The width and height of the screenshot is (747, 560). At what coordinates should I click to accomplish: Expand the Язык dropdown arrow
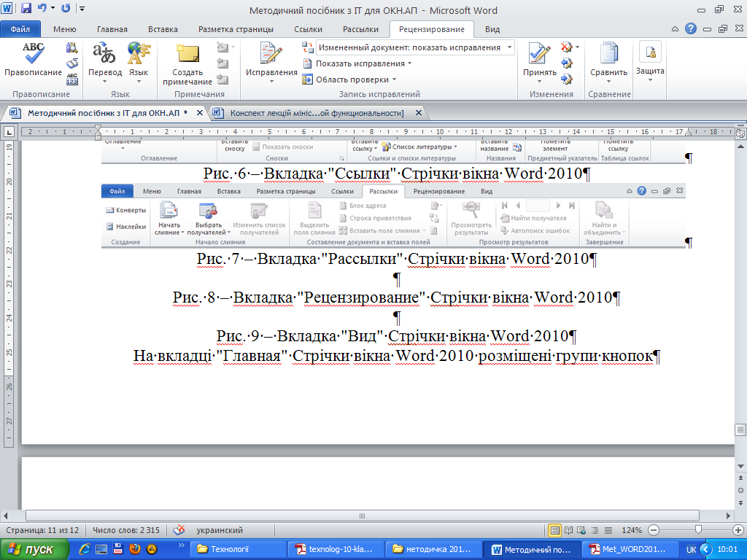pyautogui.click(x=139, y=82)
